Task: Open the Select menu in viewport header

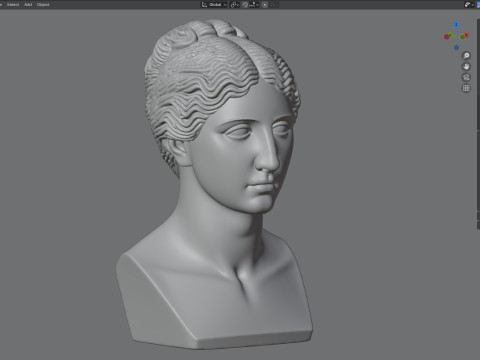Action: click(x=13, y=5)
